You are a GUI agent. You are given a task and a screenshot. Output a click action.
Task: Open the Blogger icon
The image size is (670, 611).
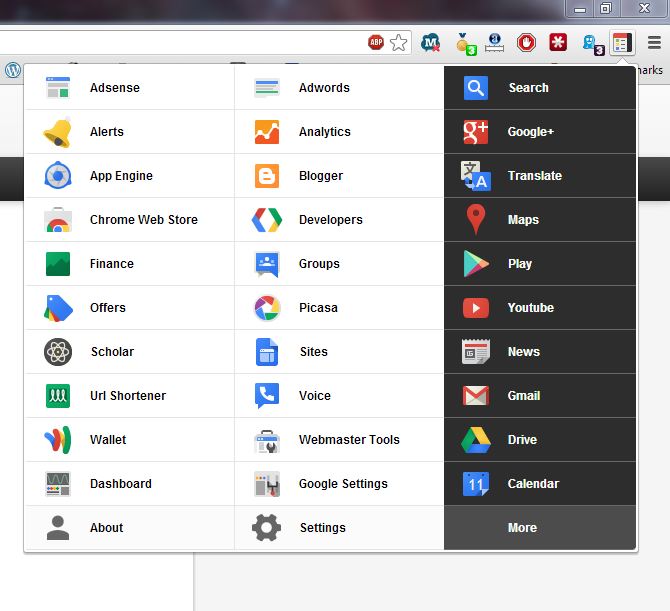point(267,176)
